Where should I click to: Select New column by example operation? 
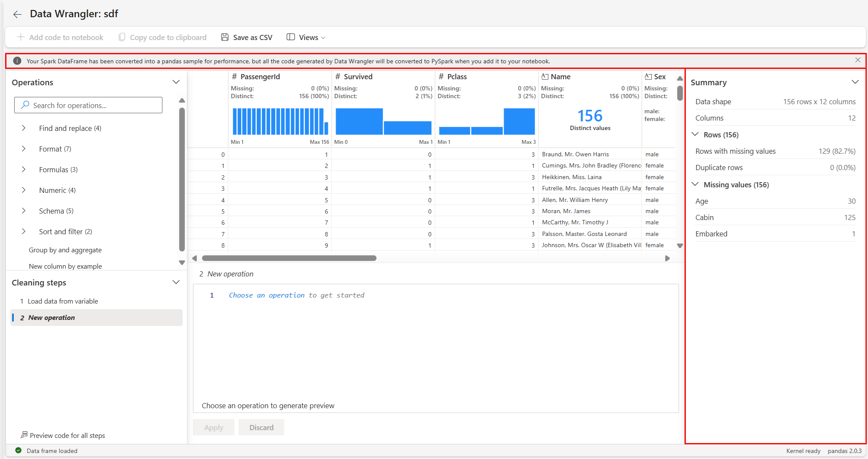point(65,266)
